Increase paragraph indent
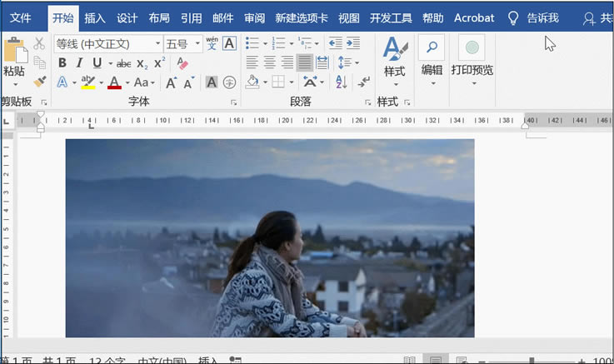 pyautogui.click(x=353, y=43)
